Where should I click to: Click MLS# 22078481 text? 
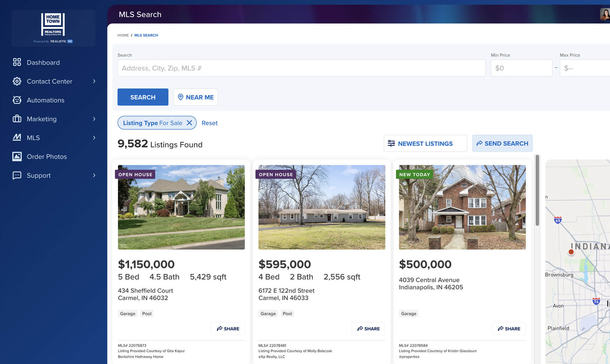[272, 345]
